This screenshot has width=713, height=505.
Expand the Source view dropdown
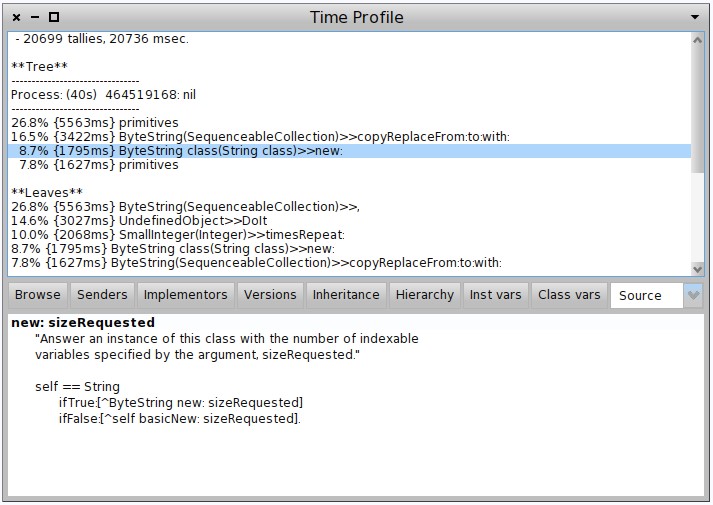(x=693, y=295)
